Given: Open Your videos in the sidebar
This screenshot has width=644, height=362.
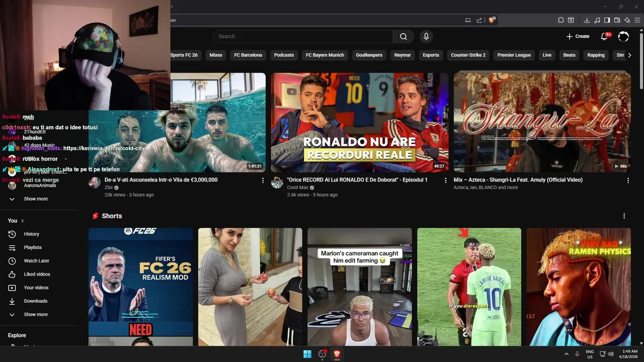Looking at the screenshot, I should (36, 288).
